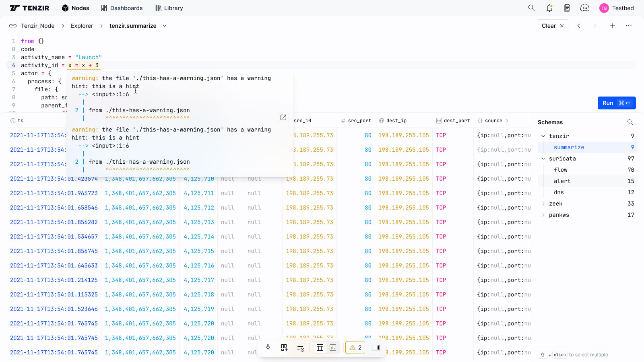Switch to chart view

click(333, 348)
